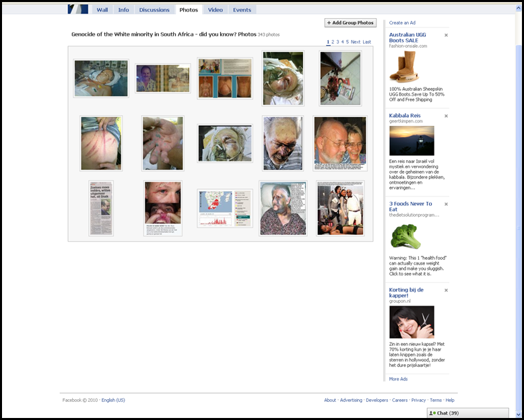Go to photo page 5
This screenshot has width=524, height=420.
[348, 42]
